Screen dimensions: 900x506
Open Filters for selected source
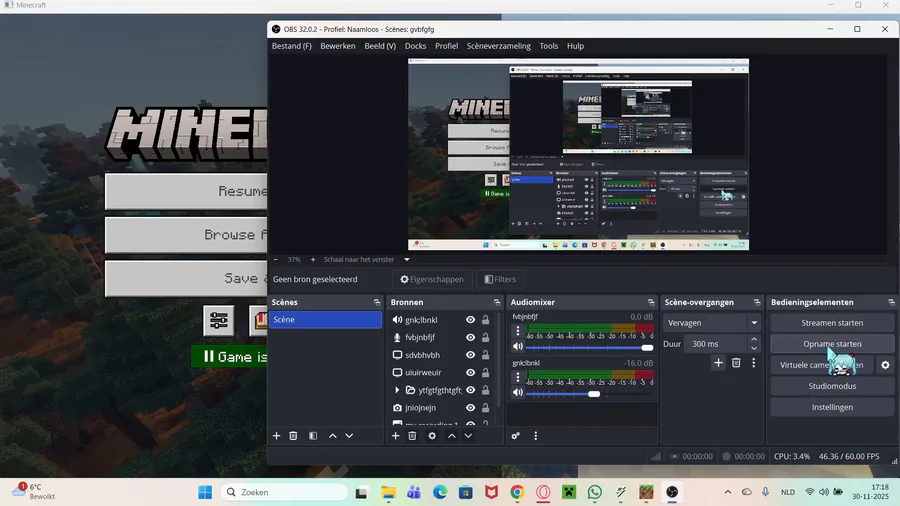500,279
